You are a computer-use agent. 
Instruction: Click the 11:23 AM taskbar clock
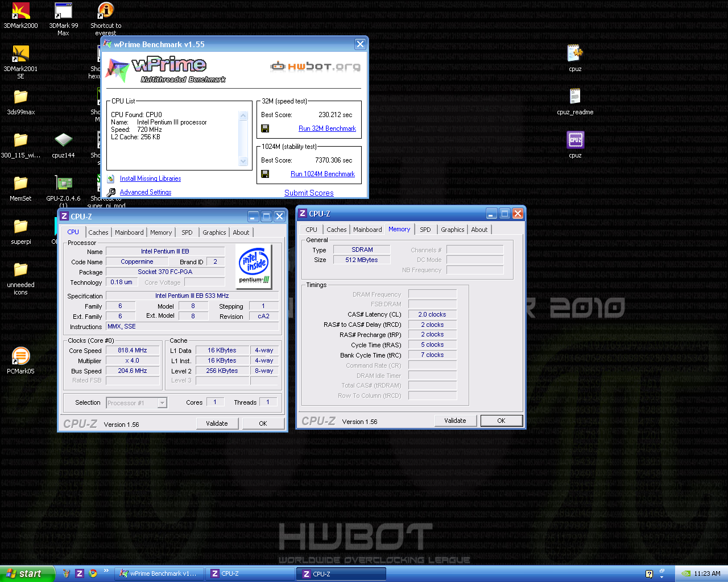[708, 573]
